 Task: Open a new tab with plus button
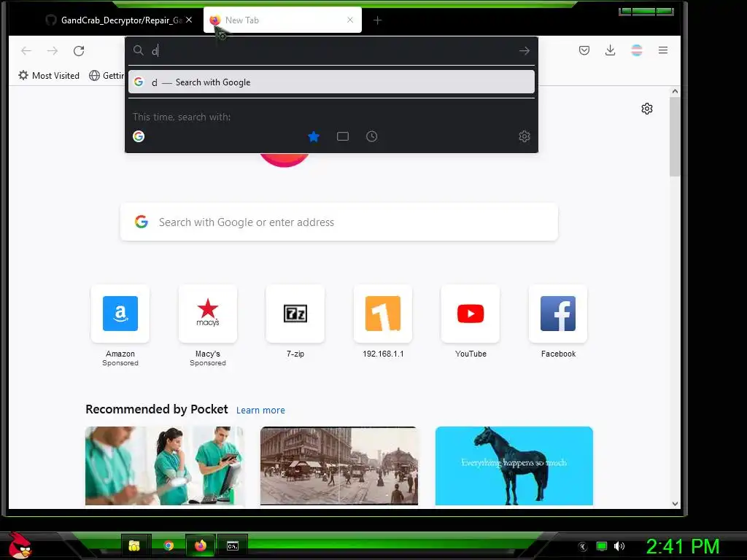click(377, 20)
